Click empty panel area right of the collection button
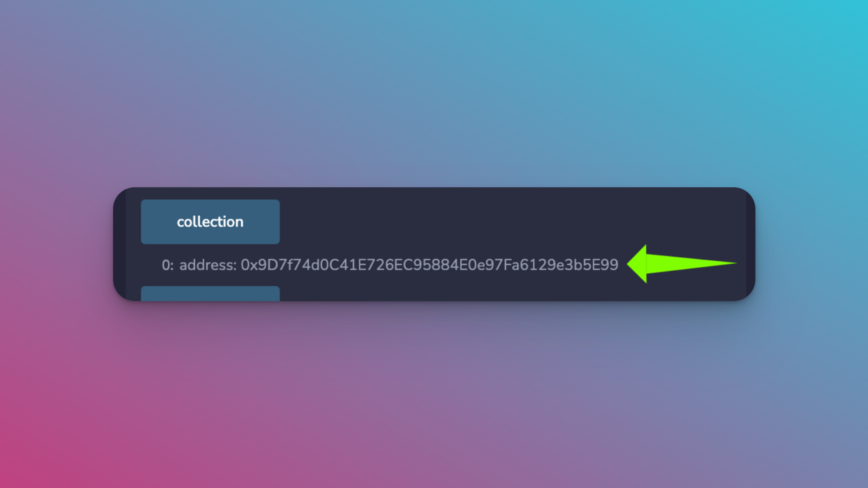 click(x=512, y=222)
